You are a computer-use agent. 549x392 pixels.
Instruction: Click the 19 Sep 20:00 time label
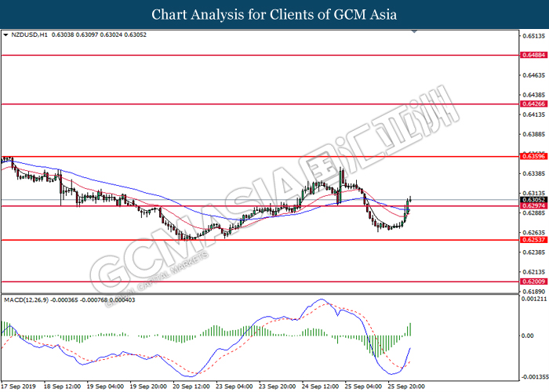(148, 387)
